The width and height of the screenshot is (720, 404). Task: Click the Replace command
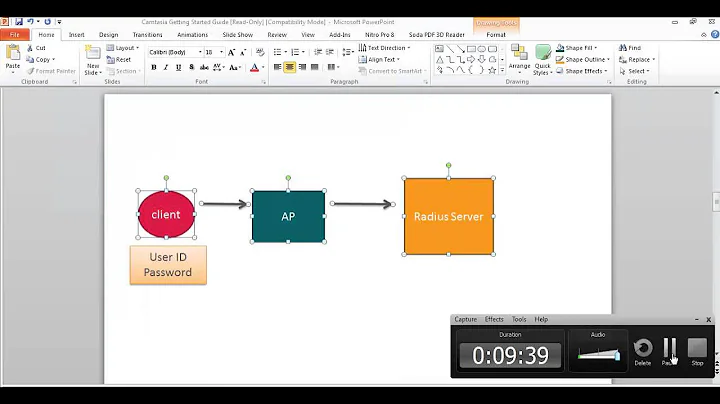(637, 60)
